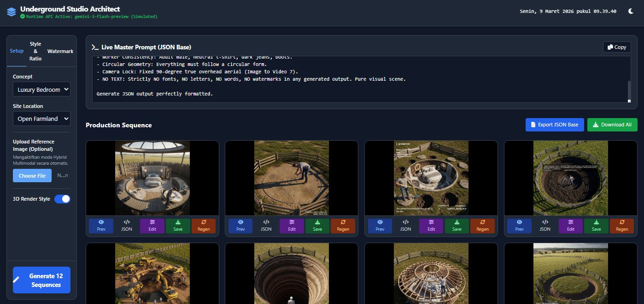Save the worker-with-shovel sunken bedroom sequence
Image resolution: width=644 pixels, height=304 pixels.
[457, 226]
